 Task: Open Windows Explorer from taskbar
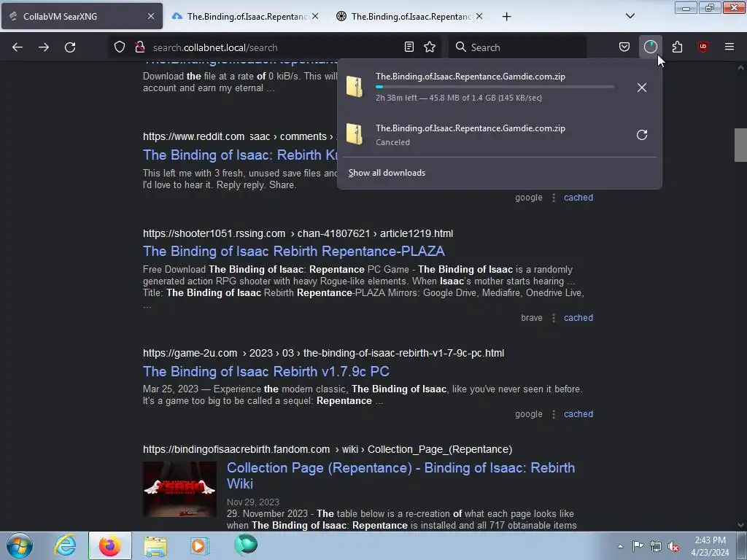click(155, 545)
